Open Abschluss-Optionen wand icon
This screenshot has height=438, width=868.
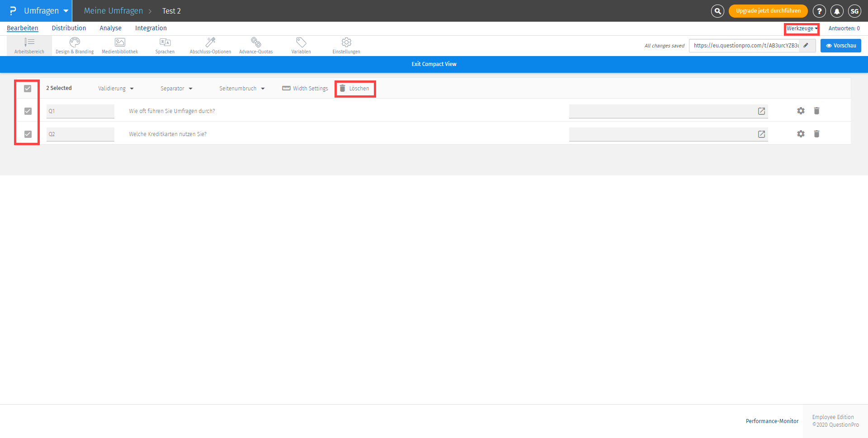point(210,46)
